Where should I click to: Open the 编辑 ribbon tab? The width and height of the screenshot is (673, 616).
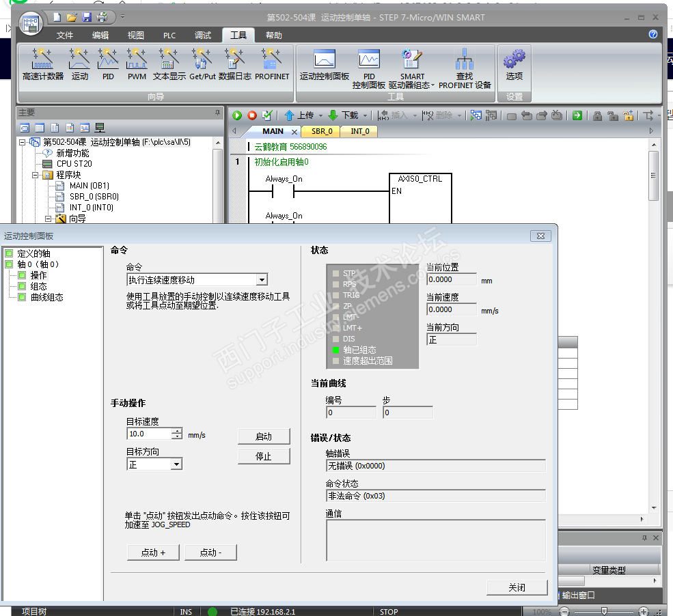[100, 36]
